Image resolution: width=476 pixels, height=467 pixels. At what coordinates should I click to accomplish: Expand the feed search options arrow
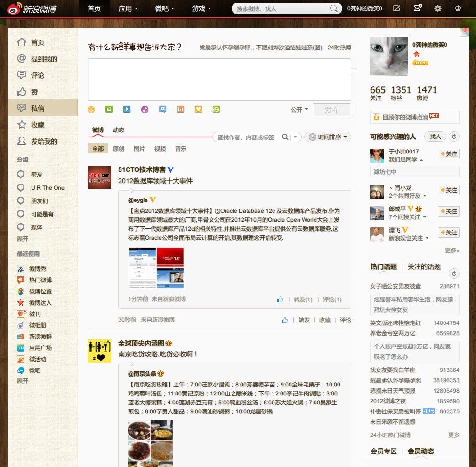[295, 137]
